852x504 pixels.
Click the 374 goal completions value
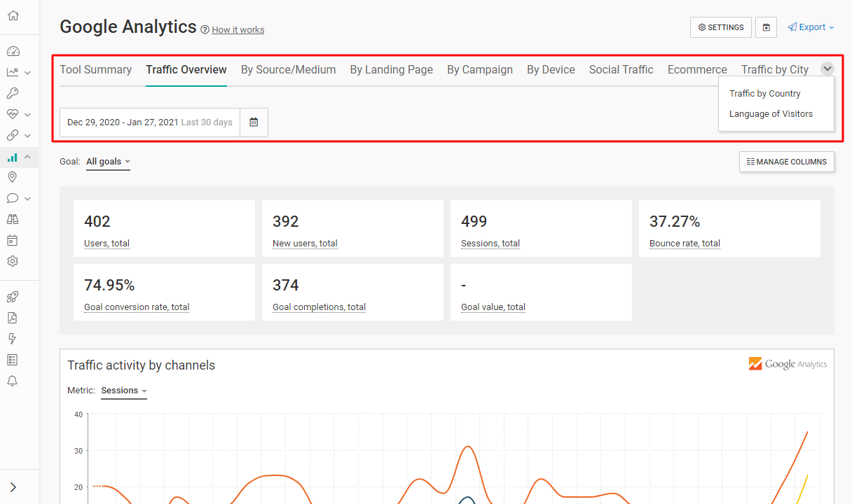pos(286,286)
